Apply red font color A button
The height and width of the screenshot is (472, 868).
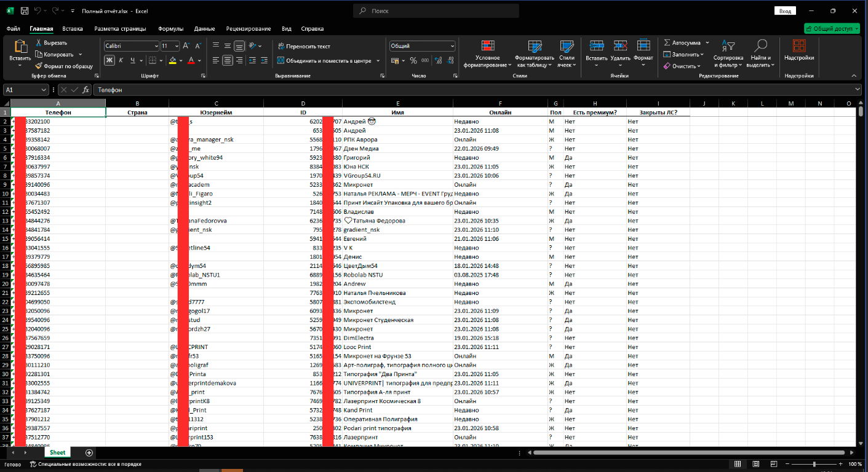(191, 60)
